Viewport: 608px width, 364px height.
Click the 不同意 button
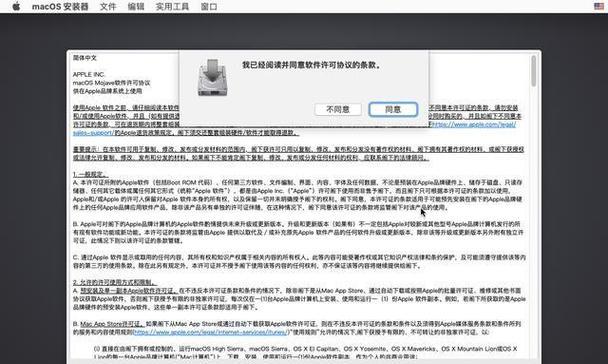point(338,109)
